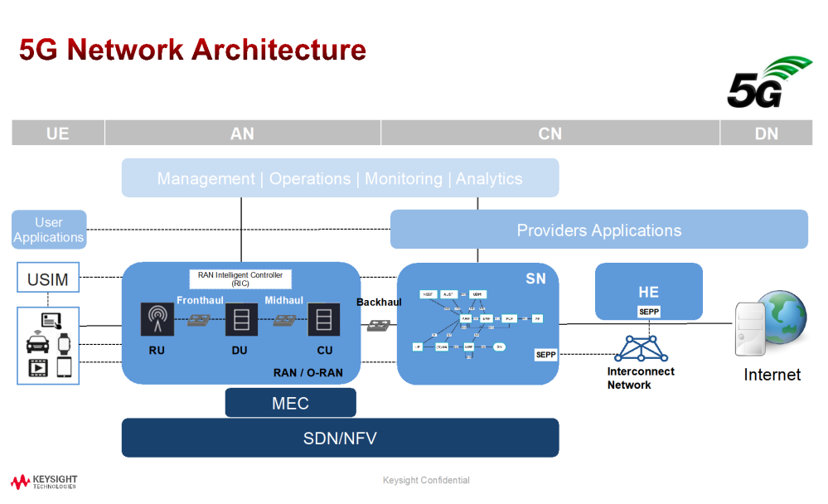Image resolution: width=828 pixels, height=504 pixels.
Task: Click the MEC block
Action: [x=290, y=403]
